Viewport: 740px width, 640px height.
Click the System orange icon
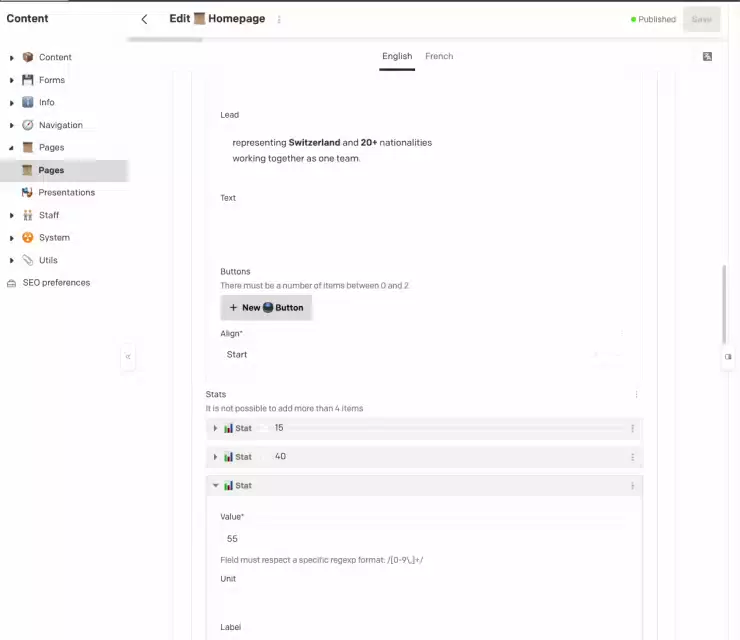(x=28, y=237)
